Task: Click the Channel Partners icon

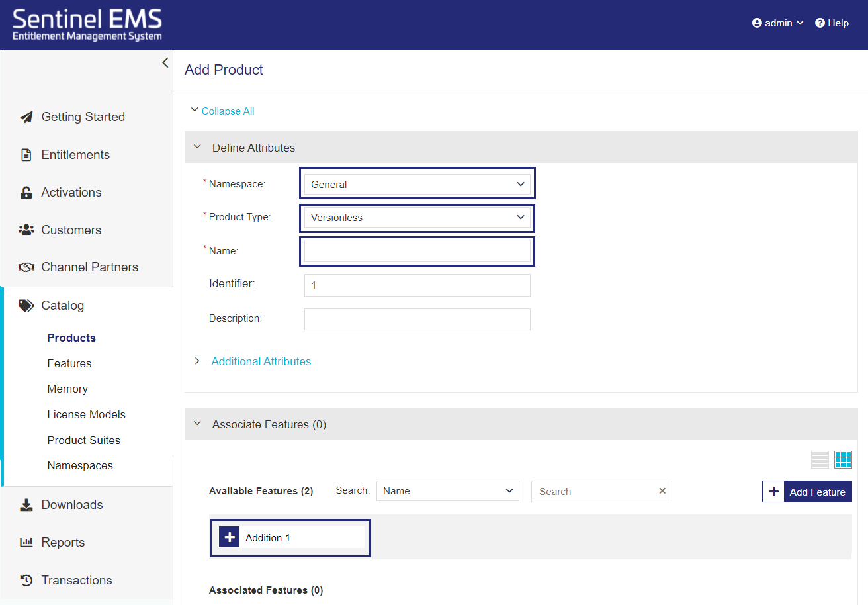Action: coord(26,266)
